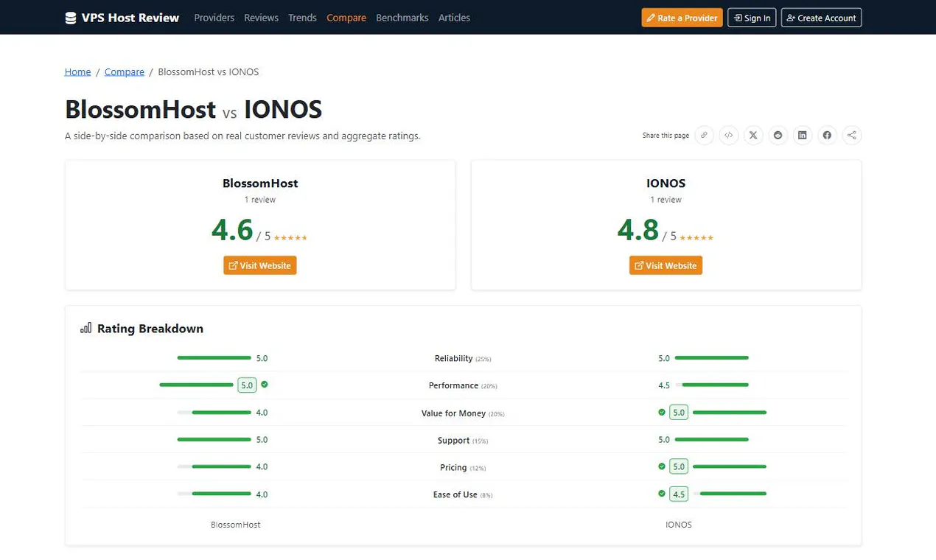Share this page on Facebook
Screen dimensions: 936x560
(827, 135)
